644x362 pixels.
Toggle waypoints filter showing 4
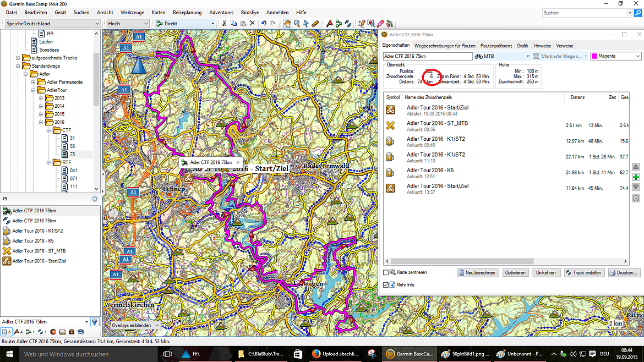click(18, 332)
